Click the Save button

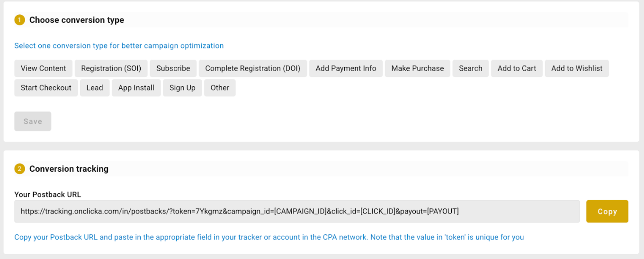tap(33, 121)
